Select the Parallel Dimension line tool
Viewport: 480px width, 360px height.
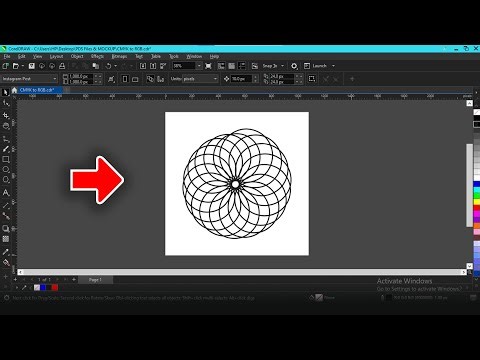pos(6,205)
